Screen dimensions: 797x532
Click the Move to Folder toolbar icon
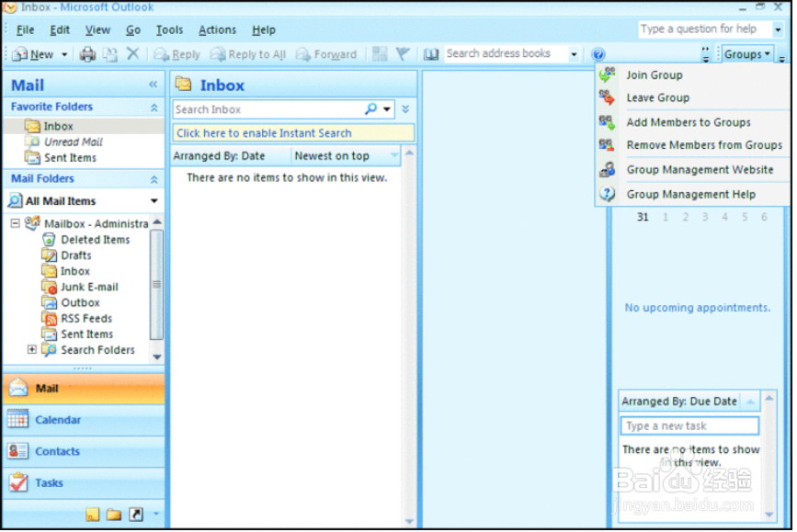pos(109,54)
